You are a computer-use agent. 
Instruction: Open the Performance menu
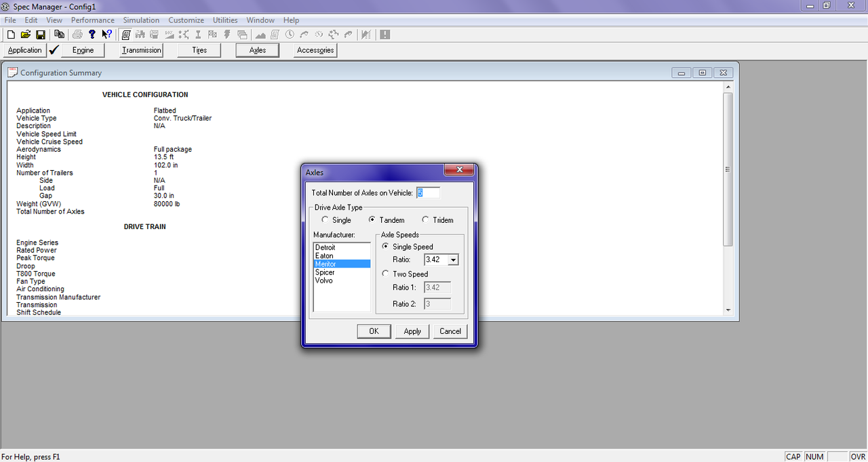(x=93, y=20)
